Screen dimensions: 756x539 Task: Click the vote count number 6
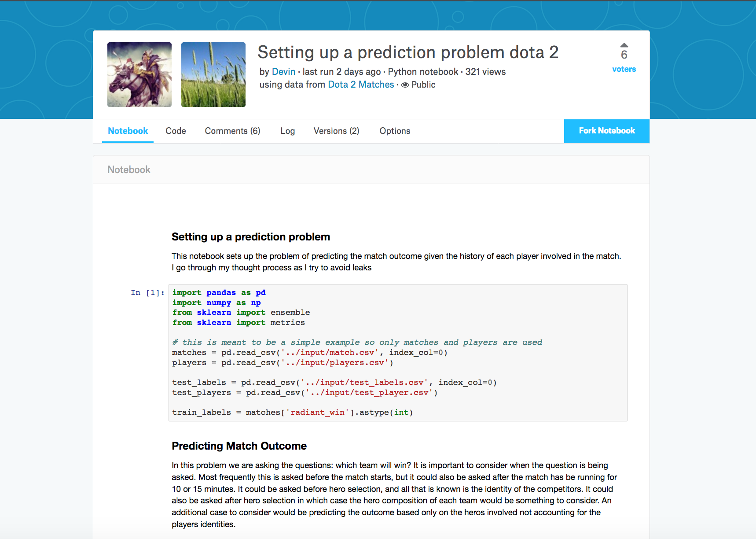point(624,55)
